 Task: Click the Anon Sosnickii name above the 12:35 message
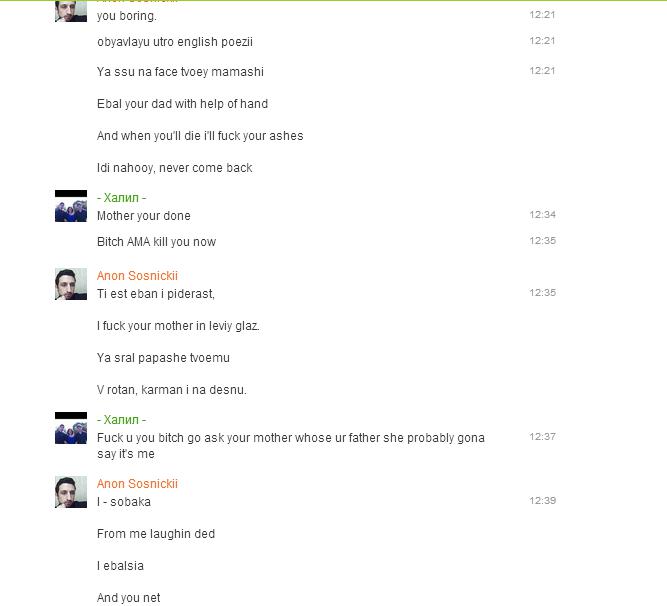click(137, 276)
